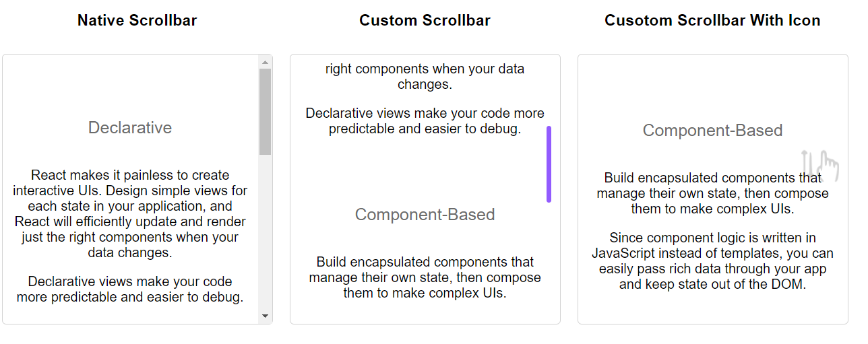Viewport: 868px width, 344px height.
Task: Click "right components when your data changes" text
Action: tap(425, 76)
